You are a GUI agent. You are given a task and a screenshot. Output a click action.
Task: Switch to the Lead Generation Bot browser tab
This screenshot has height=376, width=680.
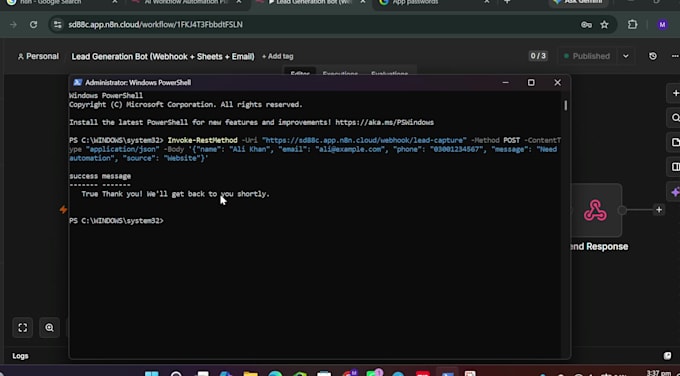(x=311, y=3)
